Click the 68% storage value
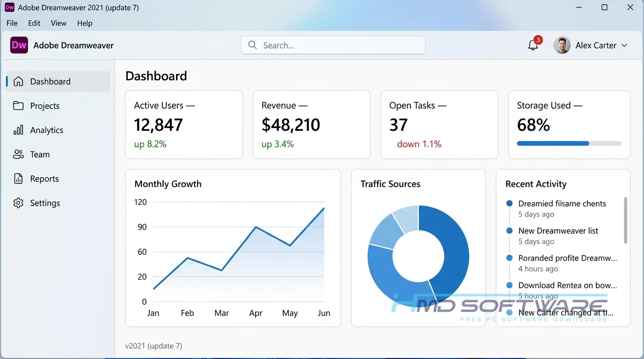 534,125
